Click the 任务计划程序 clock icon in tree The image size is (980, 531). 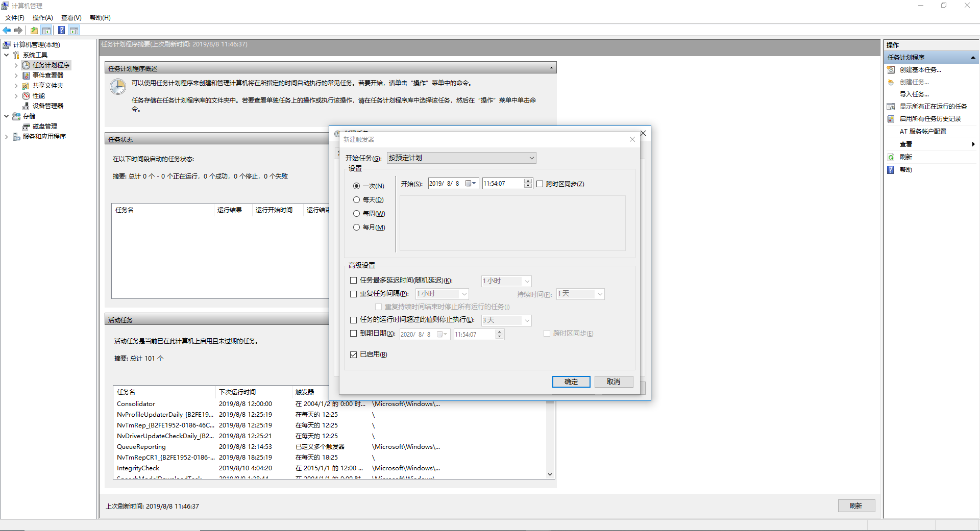pyautogui.click(x=26, y=65)
